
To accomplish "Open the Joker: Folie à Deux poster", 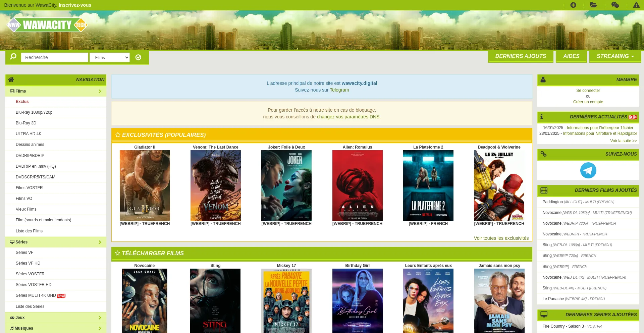I will (286, 185).
